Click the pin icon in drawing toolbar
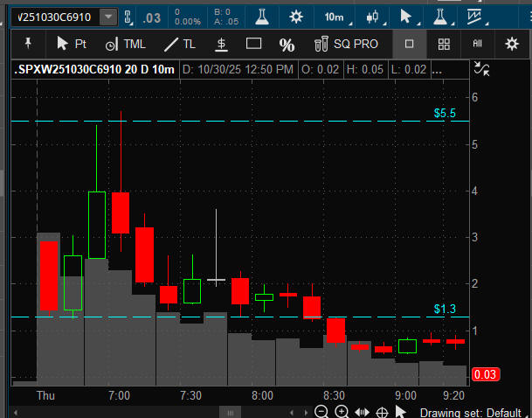This screenshot has height=418, width=532. (x=28, y=43)
